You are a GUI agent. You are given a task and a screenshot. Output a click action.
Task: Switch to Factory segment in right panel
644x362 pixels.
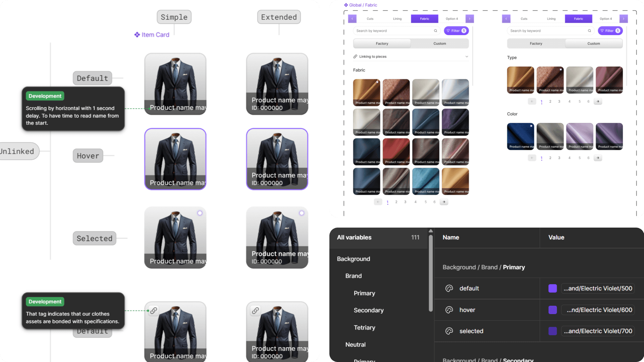536,44
